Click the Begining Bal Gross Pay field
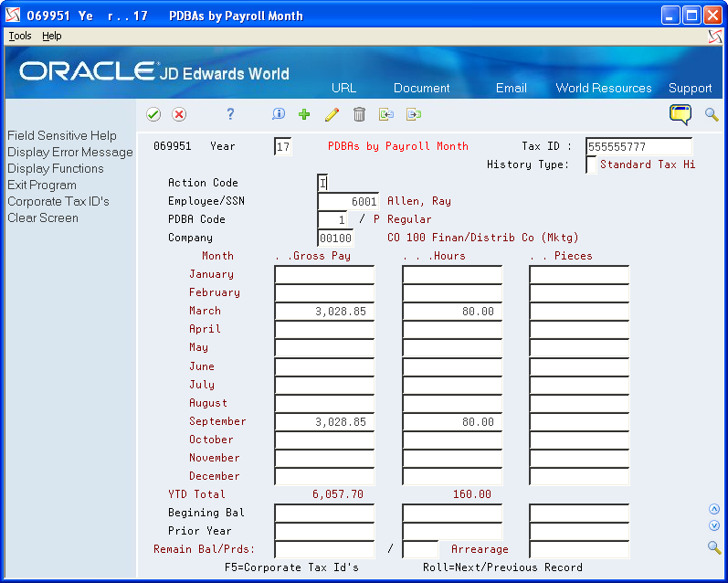The width and height of the screenshot is (728, 583). [x=324, y=513]
